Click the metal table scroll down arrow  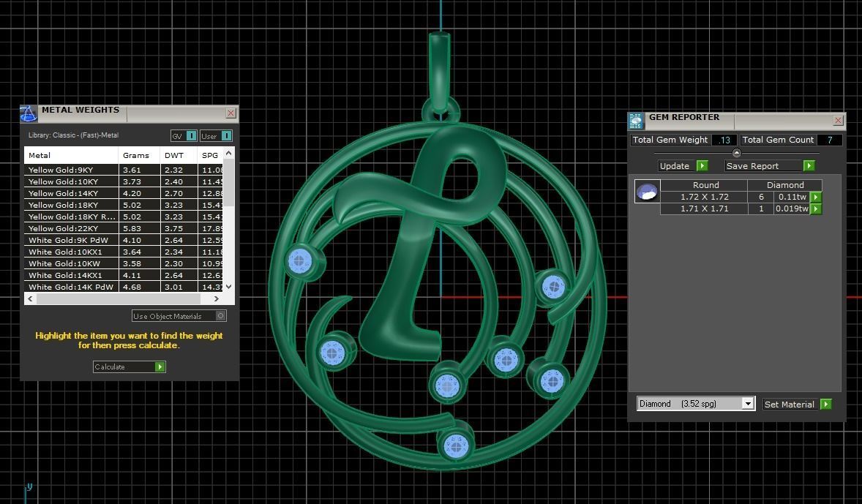[x=229, y=286]
